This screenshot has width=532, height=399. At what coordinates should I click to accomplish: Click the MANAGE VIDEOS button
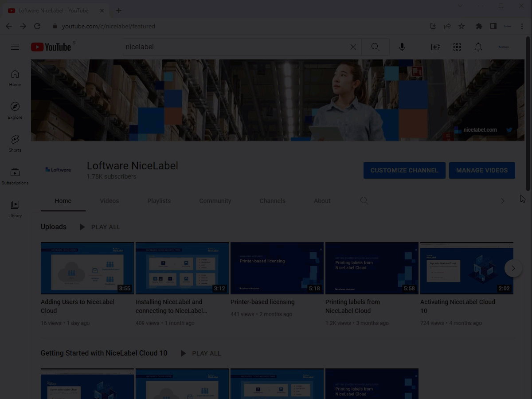tap(482, 170)
